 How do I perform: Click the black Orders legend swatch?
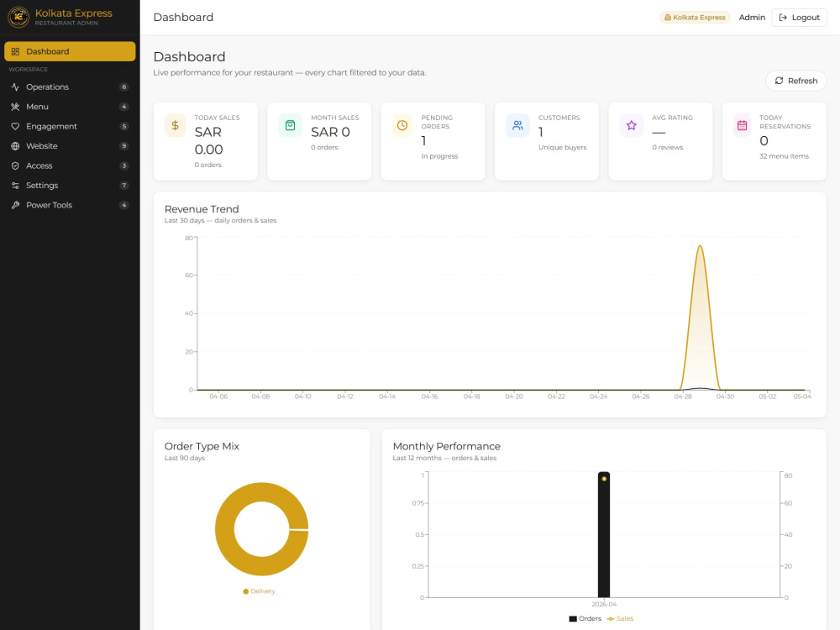(x=573, y=619)
